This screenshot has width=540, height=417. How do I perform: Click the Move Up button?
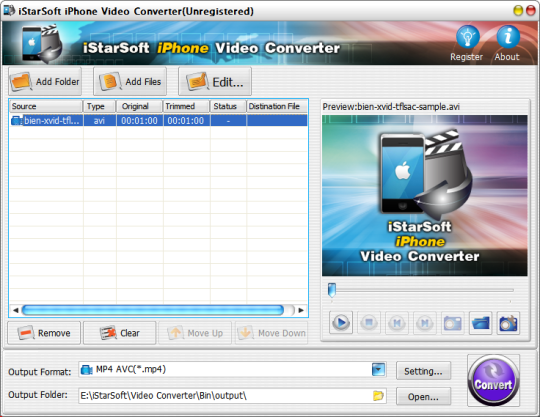(x=195, y=333)
